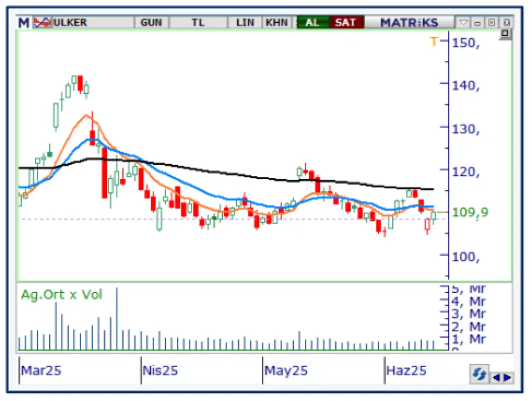
Task: Click the 1, Mr volume axis label
Action: point(469,339)
